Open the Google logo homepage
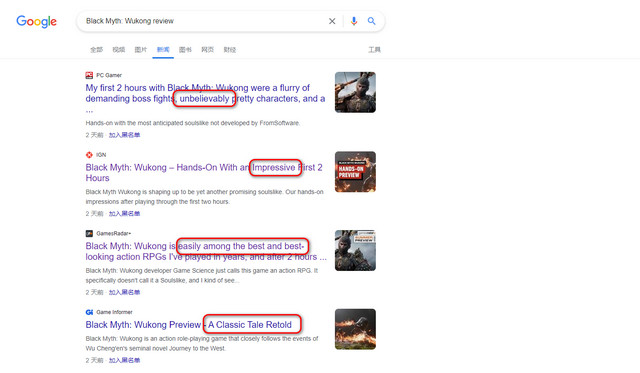 coord(36,21)
